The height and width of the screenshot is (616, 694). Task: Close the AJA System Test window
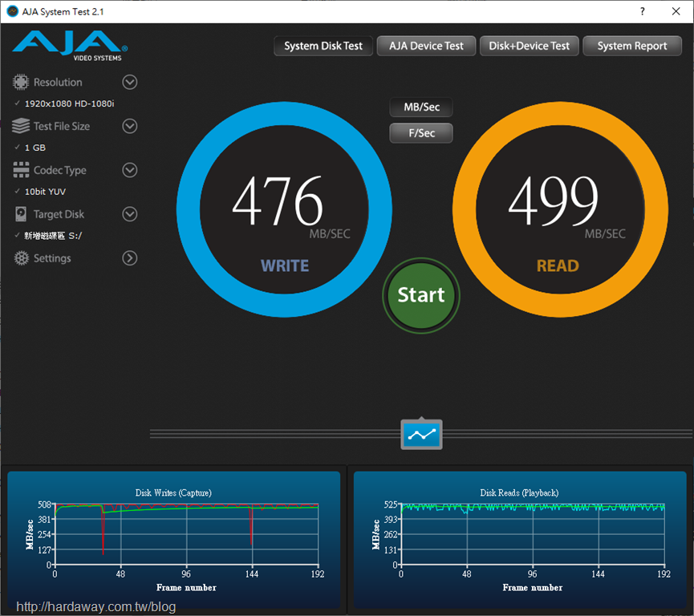tap(676, 11)
